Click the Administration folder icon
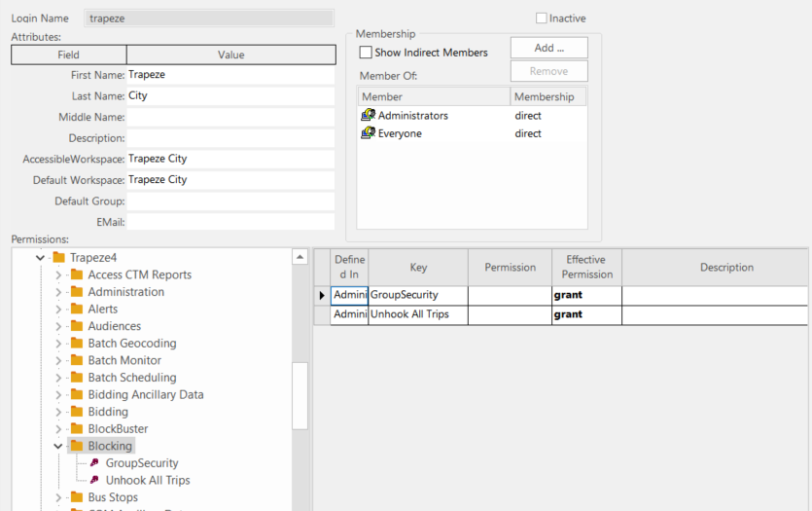This screenshot has height=511, width=812. 77,291
